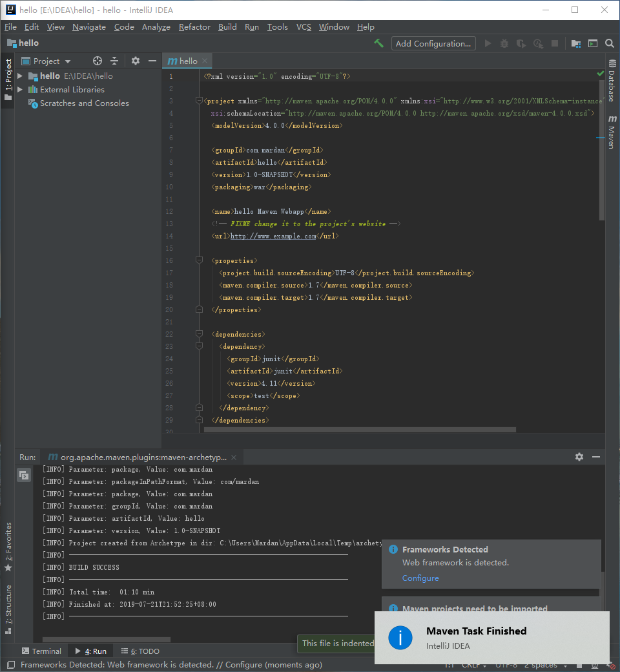This screenshot has height=672, width=620.
Task: Close the hello editor tab
Action: coord(205,61)
